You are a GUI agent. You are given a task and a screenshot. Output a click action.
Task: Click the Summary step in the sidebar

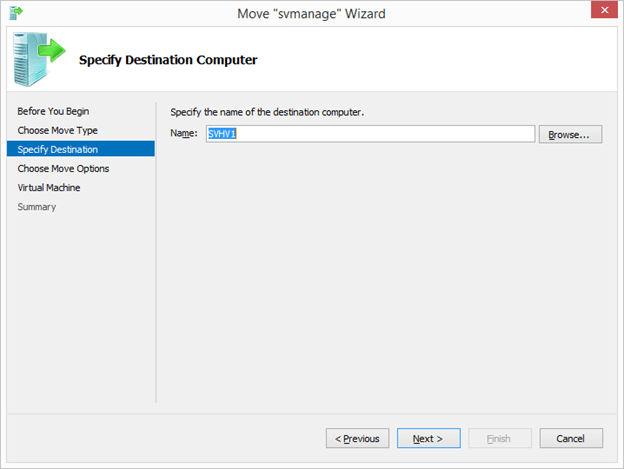point(37,207)
